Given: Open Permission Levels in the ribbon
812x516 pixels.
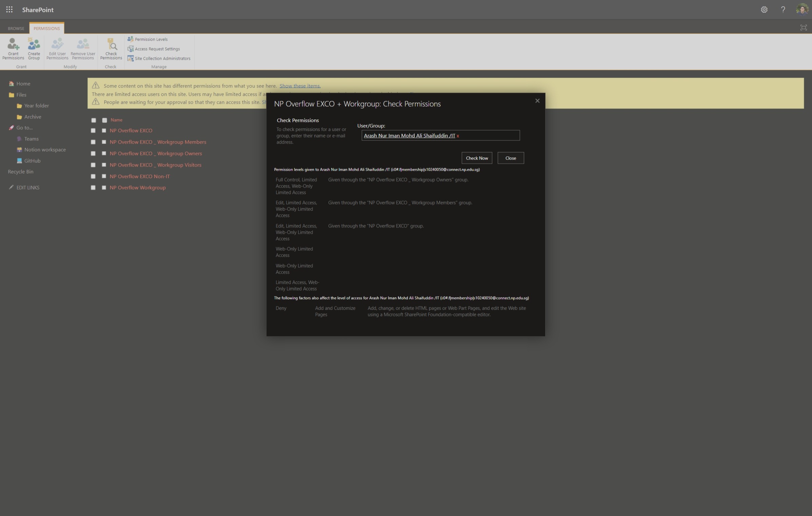Looking at the screenshot, I should pos(151,39).
